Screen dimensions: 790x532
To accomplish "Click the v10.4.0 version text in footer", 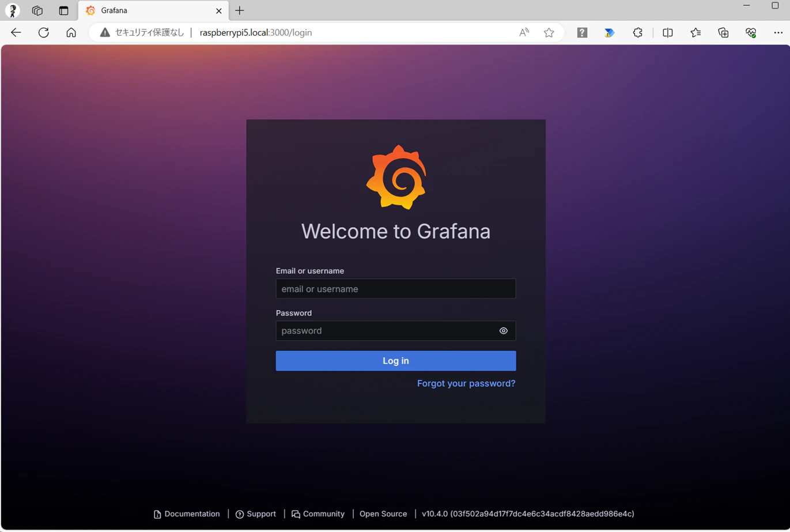I will tap(528, 514).
